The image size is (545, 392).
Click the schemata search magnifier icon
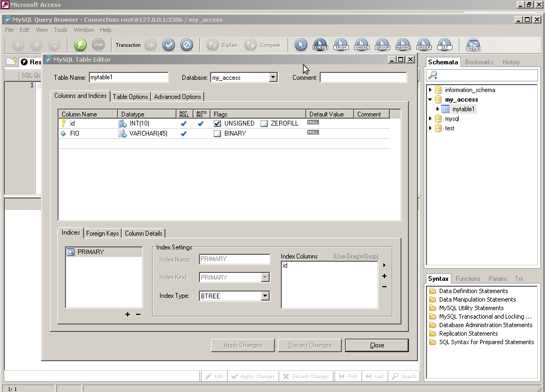(x=433, y=75)
